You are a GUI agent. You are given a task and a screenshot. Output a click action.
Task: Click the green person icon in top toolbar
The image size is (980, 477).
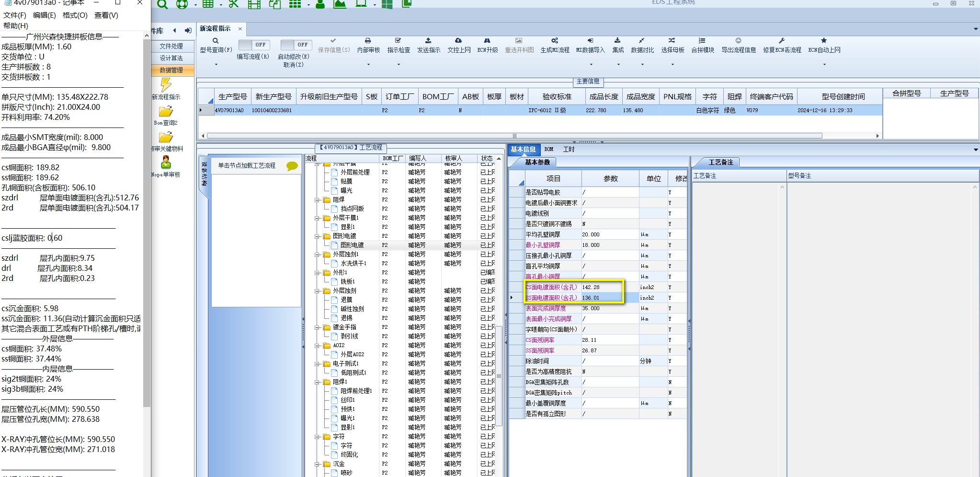click(320, 4)
